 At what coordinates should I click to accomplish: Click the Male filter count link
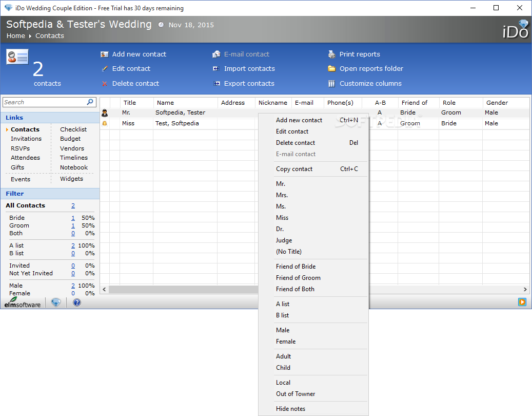coord(73,286)
